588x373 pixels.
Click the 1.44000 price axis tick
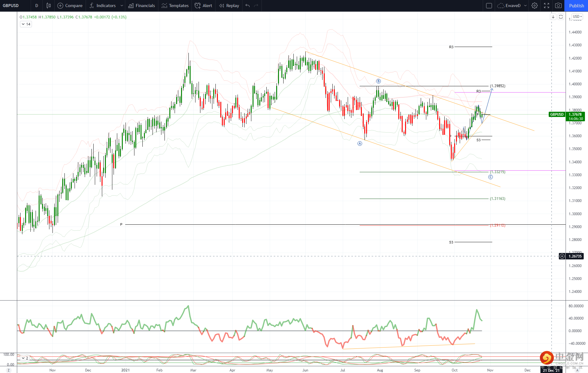(575, 32)
